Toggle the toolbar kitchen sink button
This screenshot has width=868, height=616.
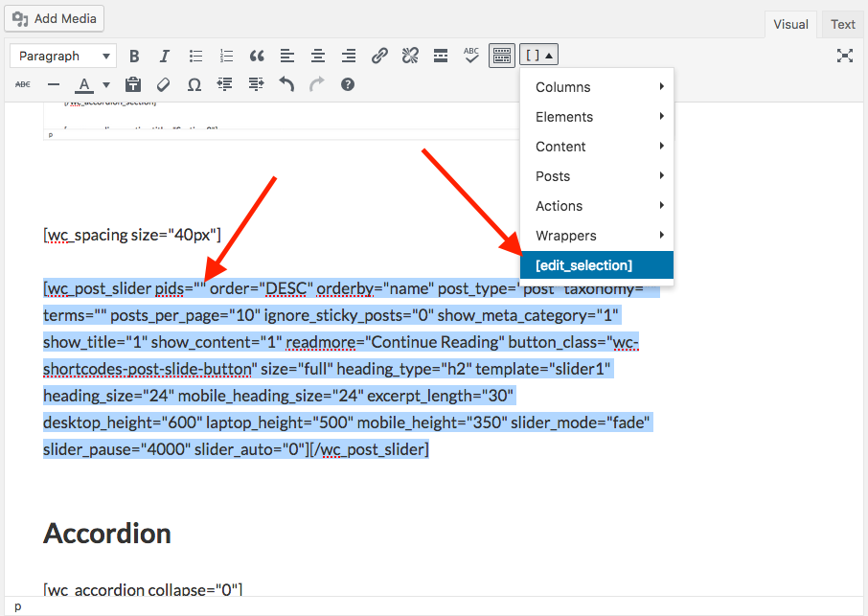click(502, 56)
